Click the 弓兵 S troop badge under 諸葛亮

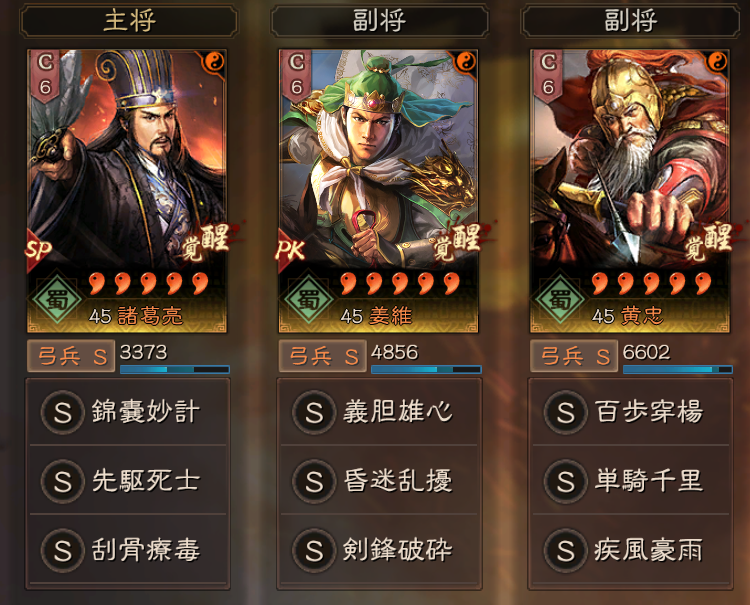coord(71,356)
